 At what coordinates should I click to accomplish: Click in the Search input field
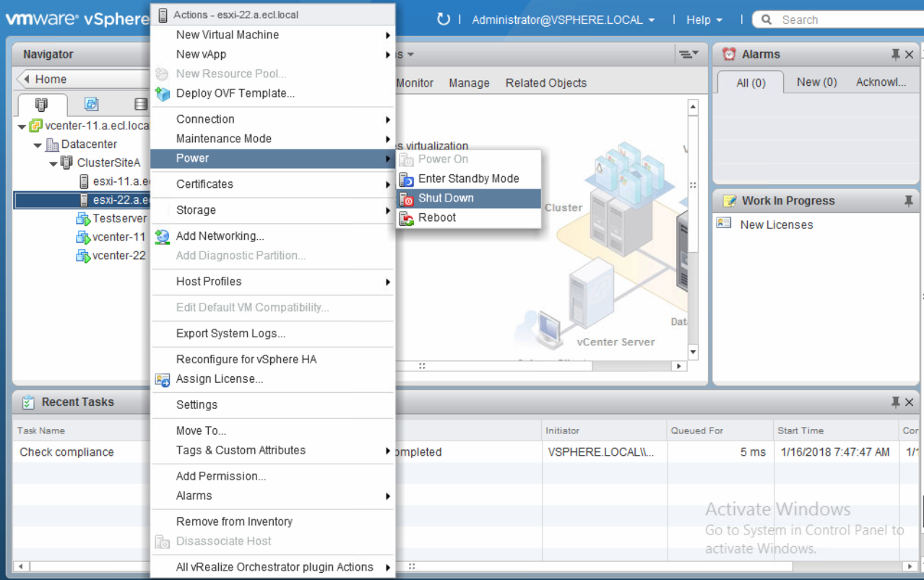pos(849,20)
